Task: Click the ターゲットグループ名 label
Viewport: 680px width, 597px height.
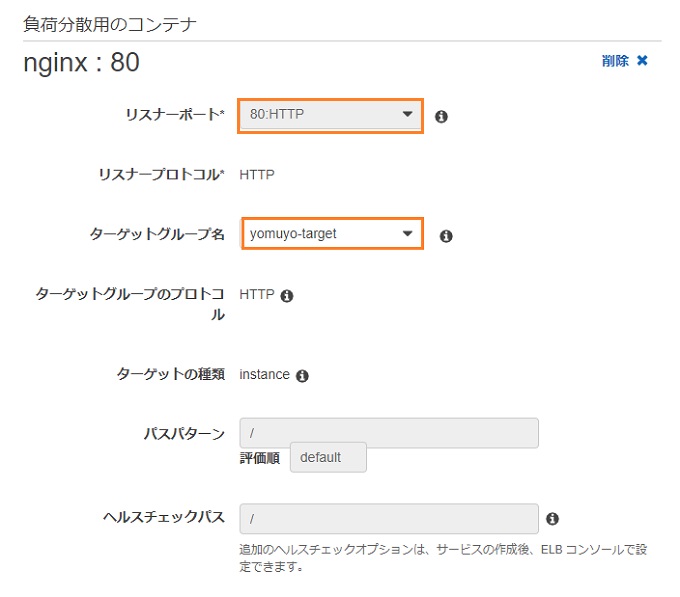Action: pos(157,234)
